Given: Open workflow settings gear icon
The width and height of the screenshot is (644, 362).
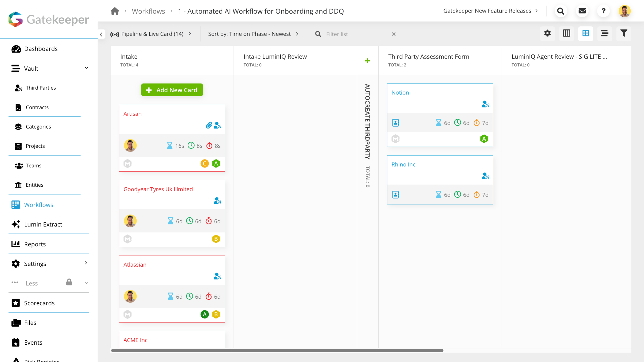Looking at the screenshot, I should [547, 33].
